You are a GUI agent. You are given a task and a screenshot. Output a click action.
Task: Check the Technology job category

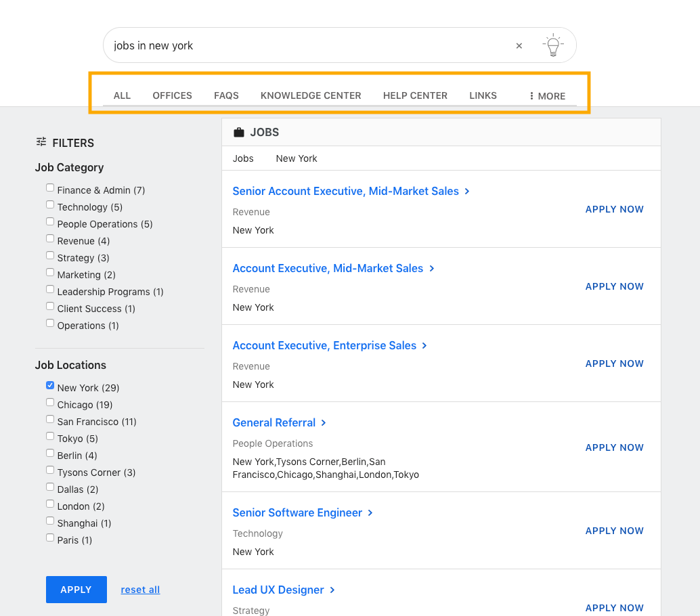(x=50, y=205)
